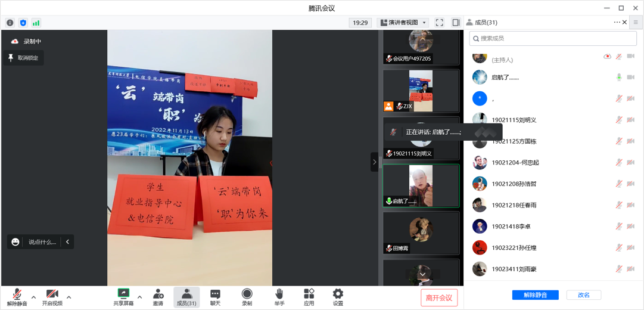The height and width of the screenshot is (310, 644).
Task: Open the chat panel
Action: [x=215, y=294]
